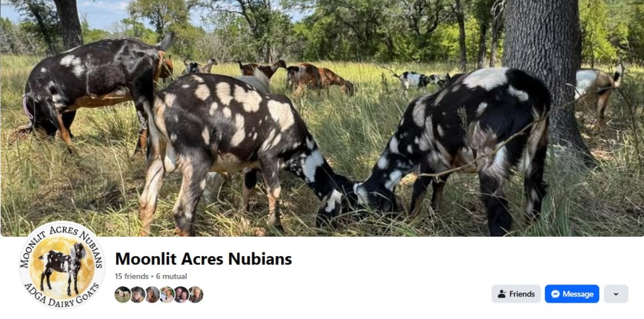Screen dimensions: 644x319
Task: View the 6 mutual friends link
Action: [x=171, y=276]
